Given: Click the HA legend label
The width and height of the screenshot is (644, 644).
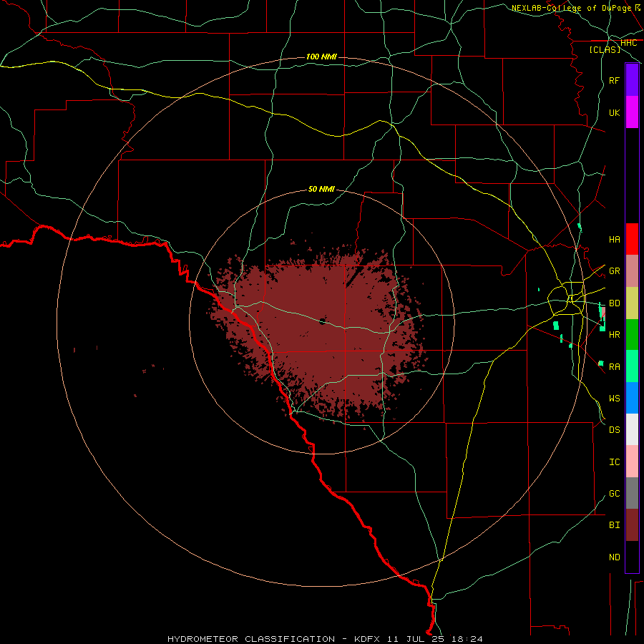Looking at the screenshot, I should click(x=614, y=239).
